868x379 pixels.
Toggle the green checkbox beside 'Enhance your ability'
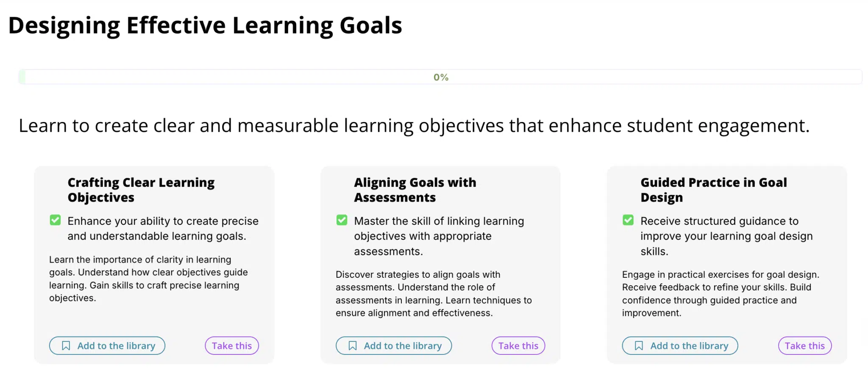56,220
